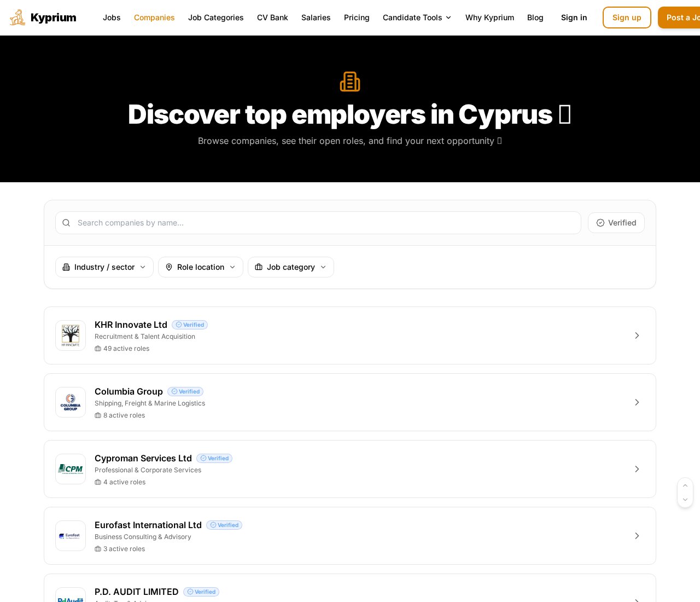Open Cyproman Services CPM logo
Screen dimensions: 700x602
(x=71, y=469)
